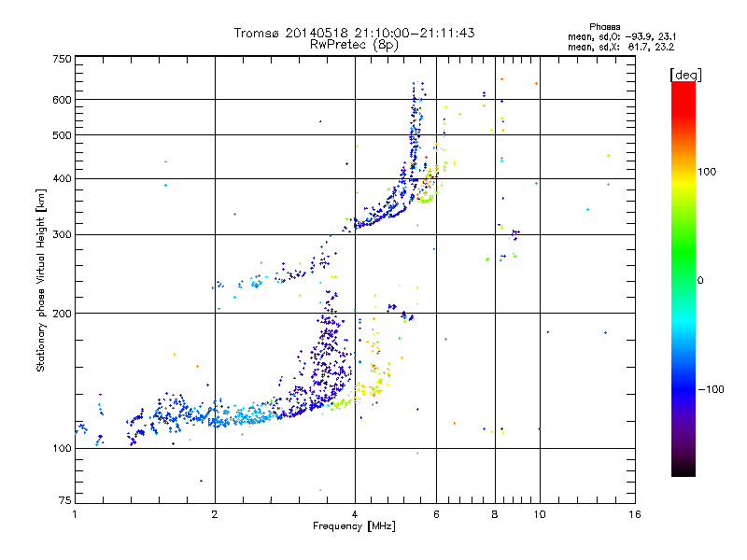Image resolution: width=747 pixels, height=560 pixels.
Task: Click the phase colorbar
Action: click(x=684, y=278)
